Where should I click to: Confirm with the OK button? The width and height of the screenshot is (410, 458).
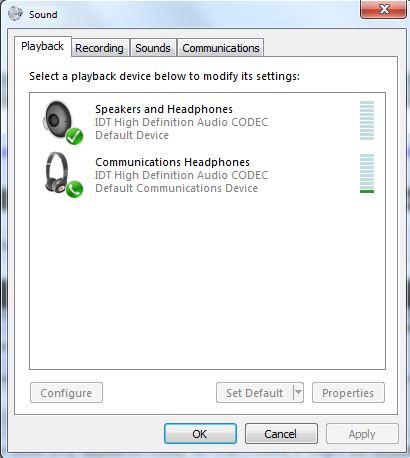coord(200,434)
